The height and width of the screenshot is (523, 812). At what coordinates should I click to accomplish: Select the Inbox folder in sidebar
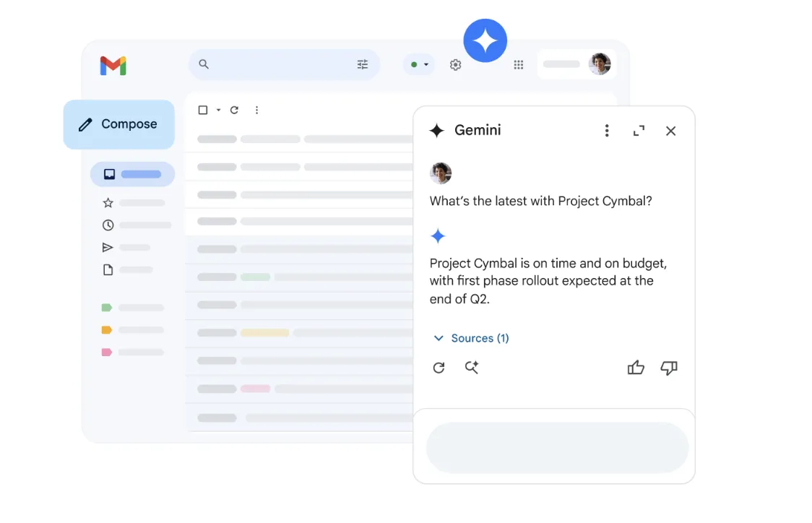pos(132,174)
